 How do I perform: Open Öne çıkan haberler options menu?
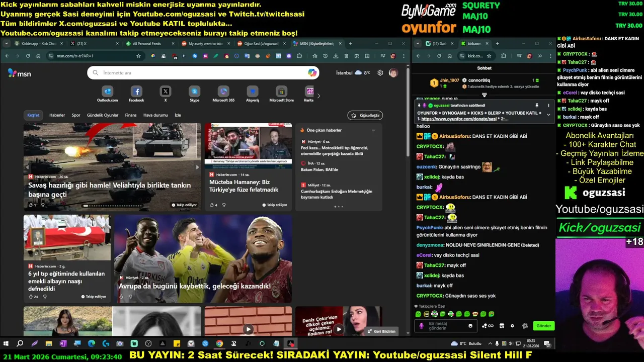click(373, 130)
